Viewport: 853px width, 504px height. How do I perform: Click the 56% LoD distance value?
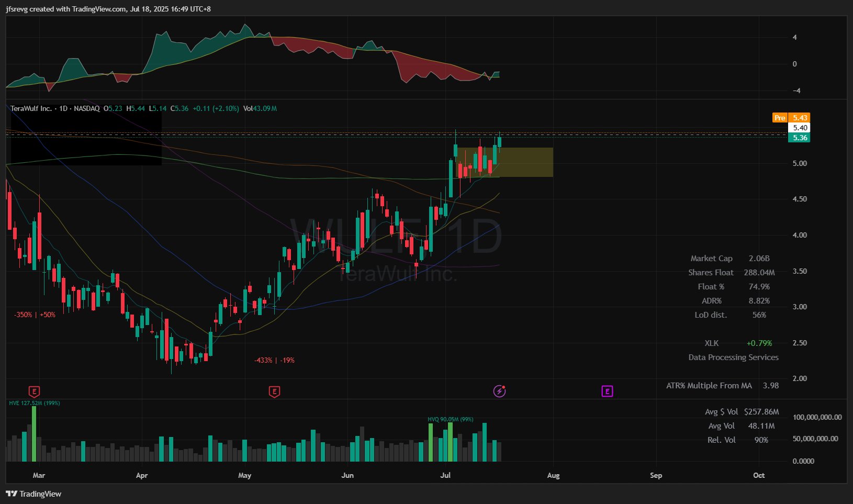click(759, 315)
